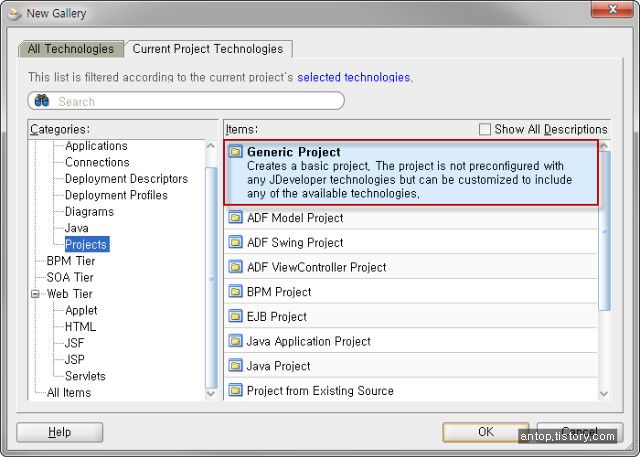Select Applications category
Image resolution: width=640 pixels, height=457 pixels.
click(x=96, y=146)
